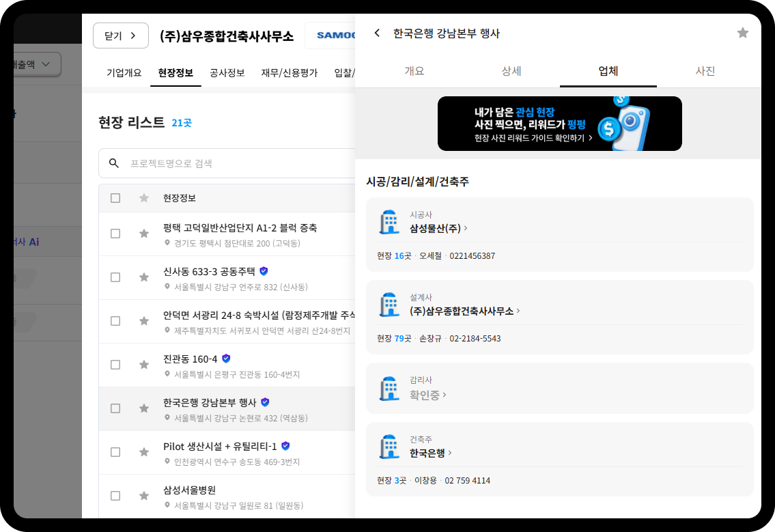Open the 재무/신용평가 tab
Image resolution: width=775 pixels, height=532 pixels.
(289, 73)
